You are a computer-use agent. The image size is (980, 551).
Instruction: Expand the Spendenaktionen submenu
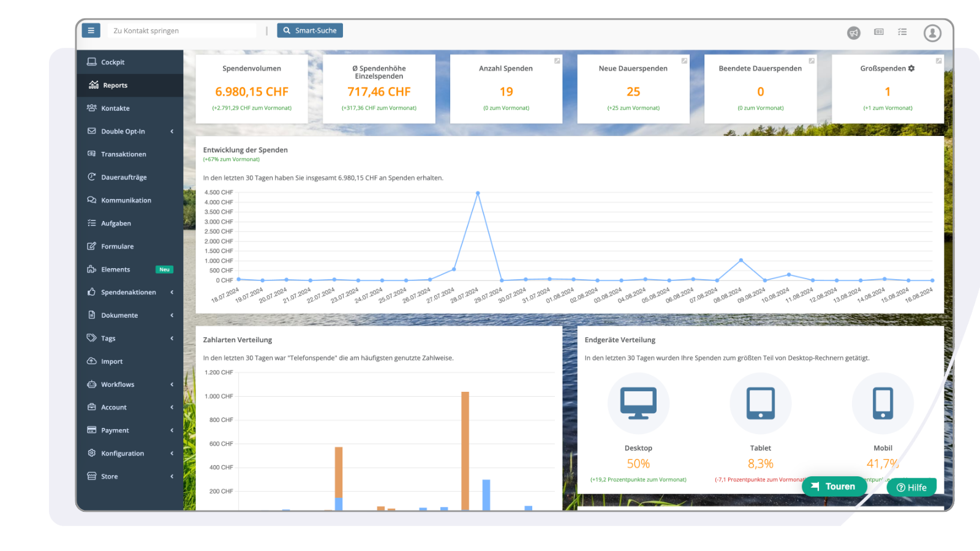click(129, 292)
